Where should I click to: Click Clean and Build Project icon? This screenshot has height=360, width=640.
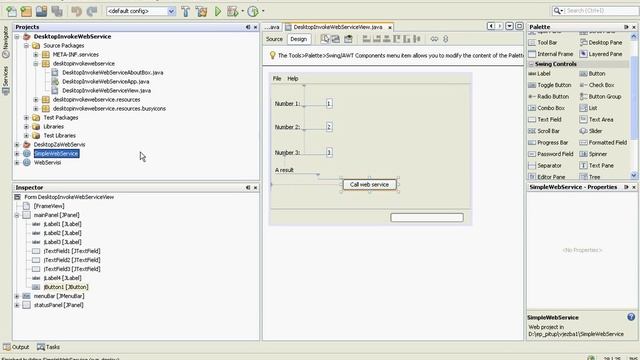[x=201, y=11]
